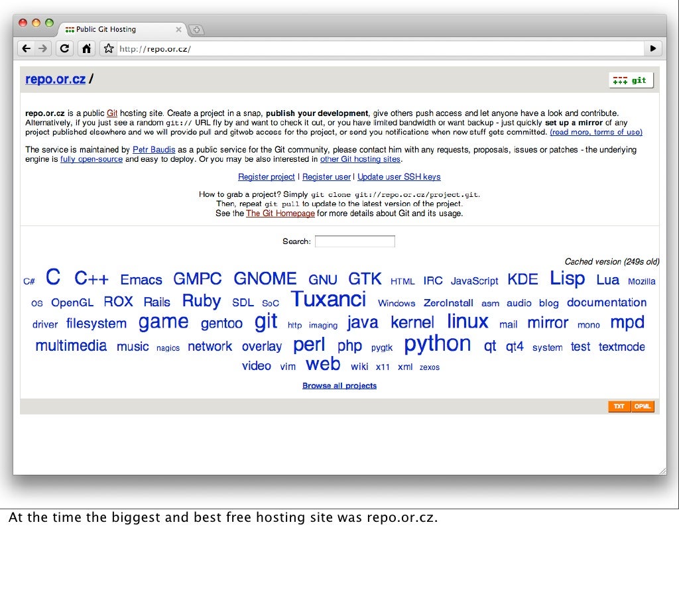
Task: Open a new tab with plus button
Action: [x=196, y=30]
